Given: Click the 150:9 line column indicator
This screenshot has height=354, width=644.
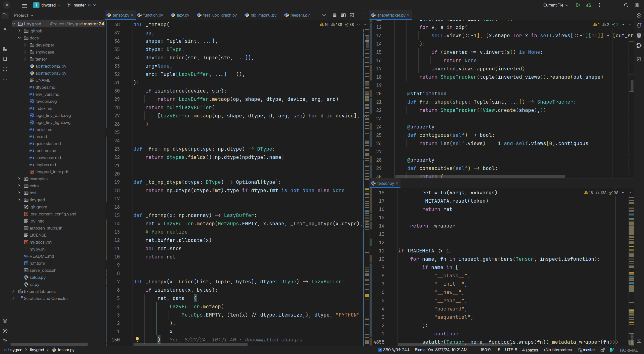Looking at the screenshot, I should (x=485, y=350).
